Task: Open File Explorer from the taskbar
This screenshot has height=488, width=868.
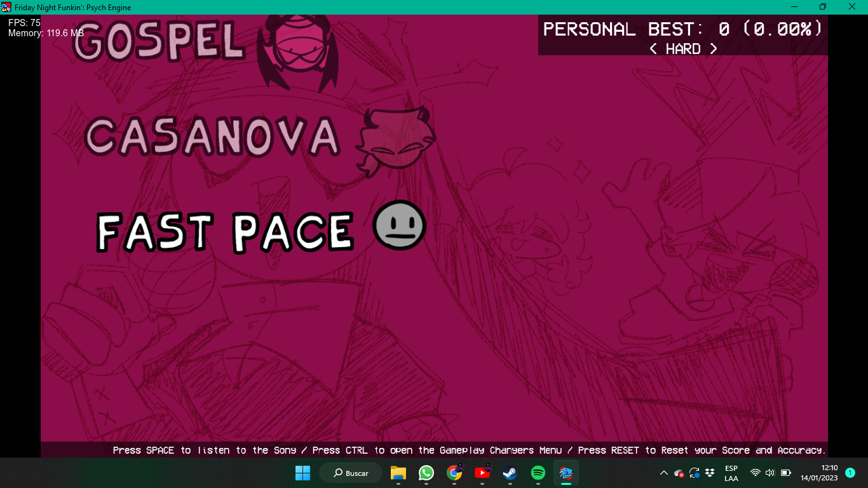Action: [398, 473]
